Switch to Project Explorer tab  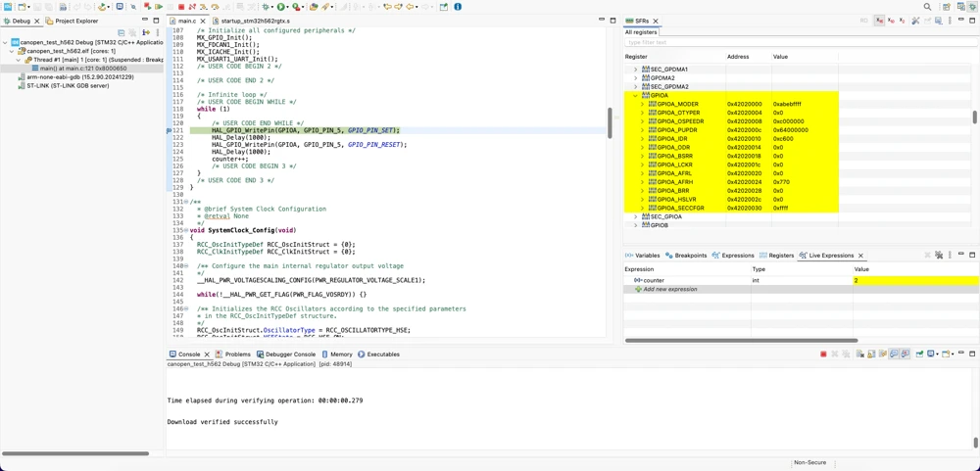(72, 21)
